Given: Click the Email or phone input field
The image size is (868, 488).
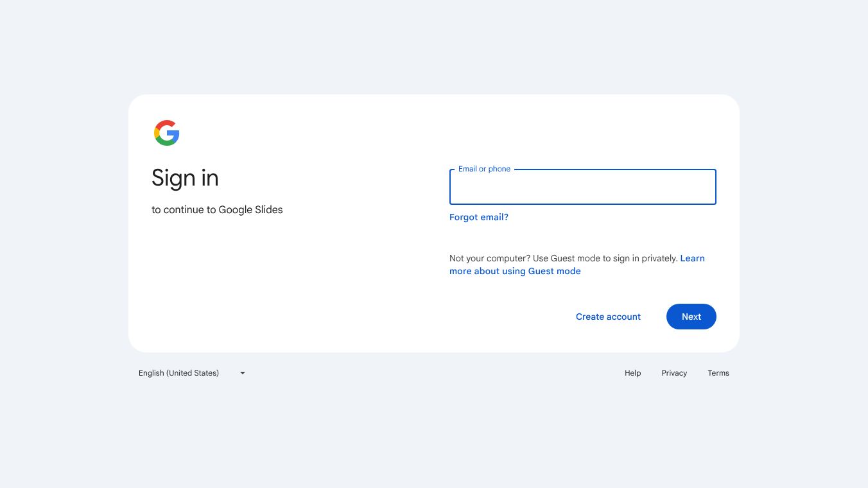Looking at the screenshot, I should tap(582, 187).
